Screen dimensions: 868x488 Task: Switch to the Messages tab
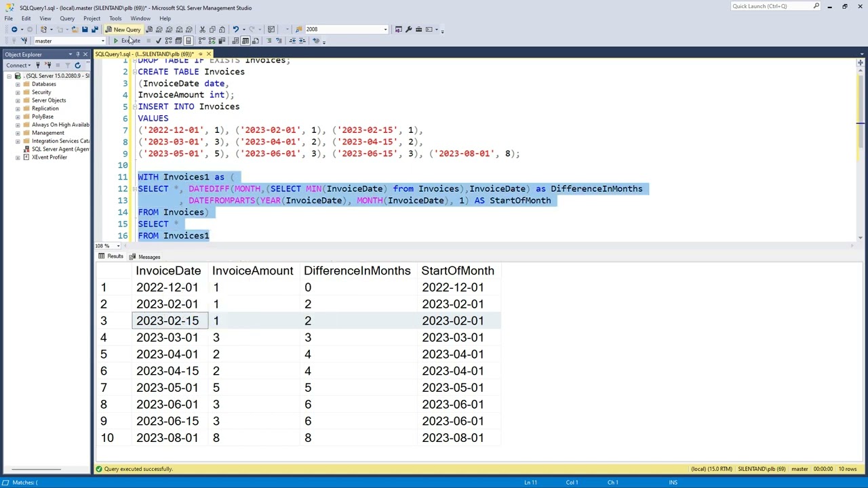click(x=145, y=257)
